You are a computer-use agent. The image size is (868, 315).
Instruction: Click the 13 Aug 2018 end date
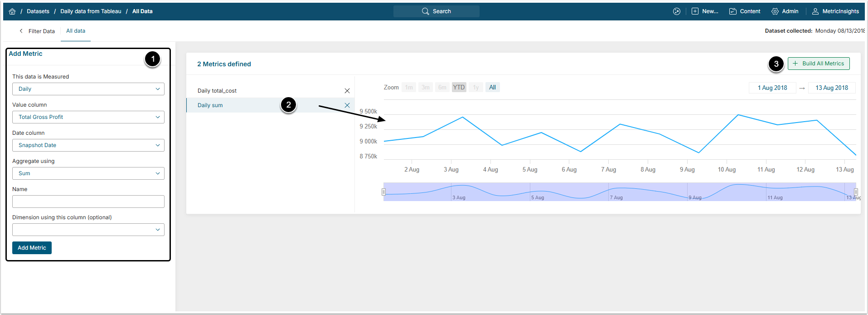[832, 88]
